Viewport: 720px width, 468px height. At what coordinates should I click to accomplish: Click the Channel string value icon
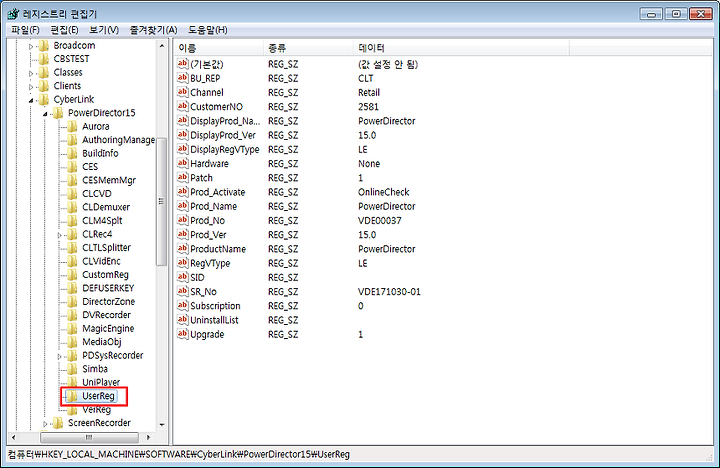pyautogui.click(x=182, y=92)
